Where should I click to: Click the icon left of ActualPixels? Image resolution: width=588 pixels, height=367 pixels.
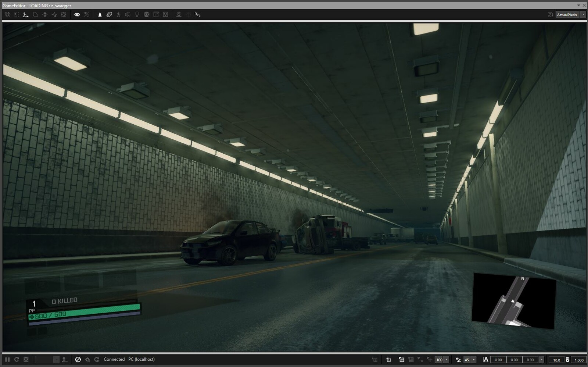coord(550,15)
